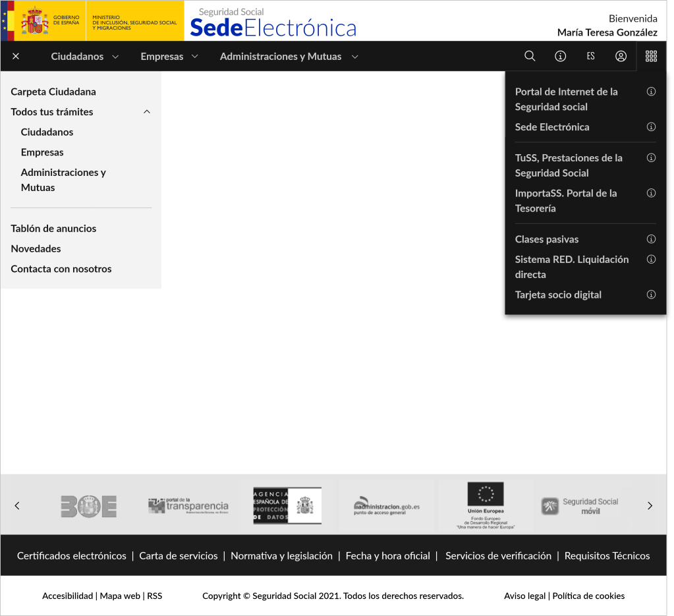The image size is (674, 616).
Task: Show info for TuSS Prestaciones
Action: 651,157
